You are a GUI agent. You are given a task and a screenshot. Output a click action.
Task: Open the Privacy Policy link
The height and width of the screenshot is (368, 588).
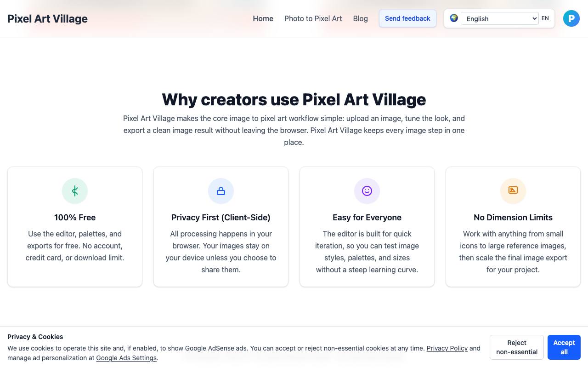[447, 348]
